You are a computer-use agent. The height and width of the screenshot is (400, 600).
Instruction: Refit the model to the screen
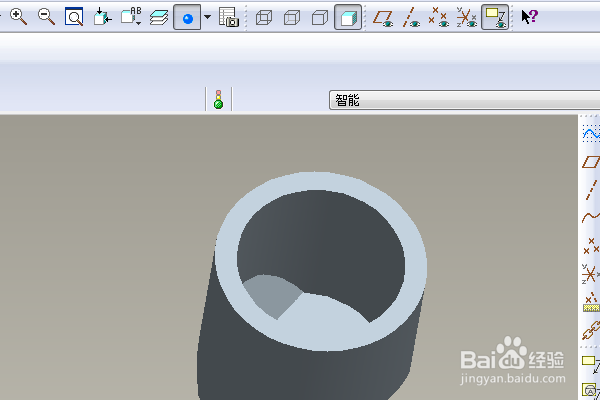pos(74,17)
